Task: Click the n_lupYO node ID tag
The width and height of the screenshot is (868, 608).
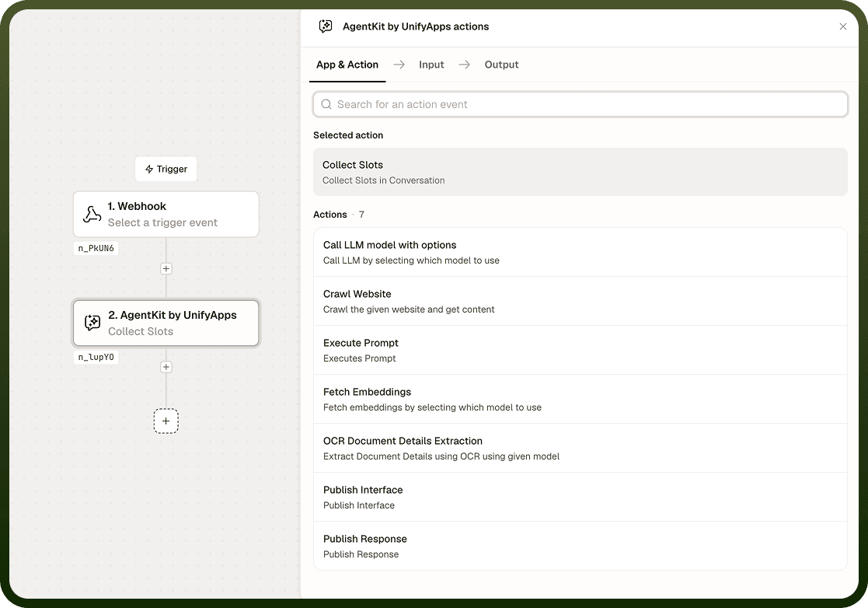Action: click(96, 357)
